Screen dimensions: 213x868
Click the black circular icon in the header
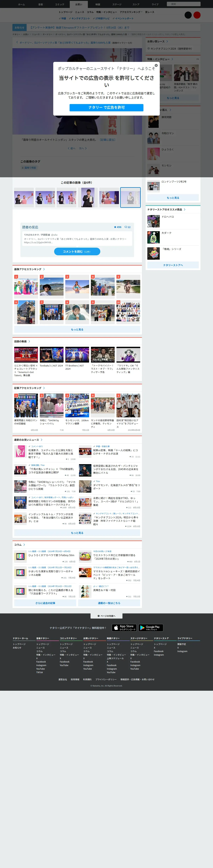pos(188,15)
